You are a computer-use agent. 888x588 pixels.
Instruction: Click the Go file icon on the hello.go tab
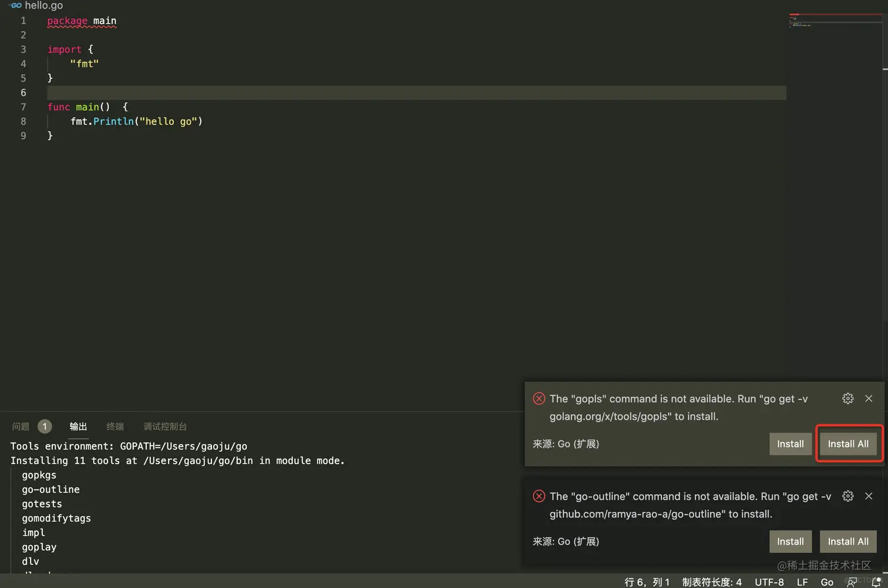15,6
